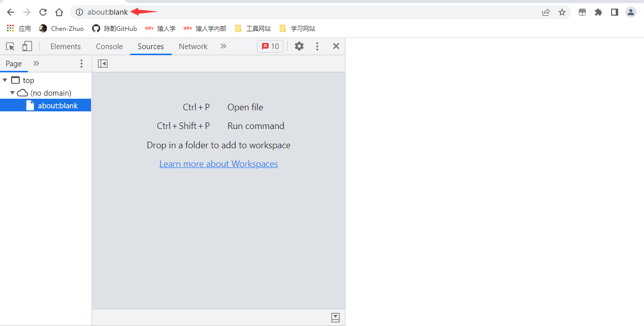Screen dimensions: 644x326
Task: Open the Chrome extensions puzzle icon
Action: point(598,12)
